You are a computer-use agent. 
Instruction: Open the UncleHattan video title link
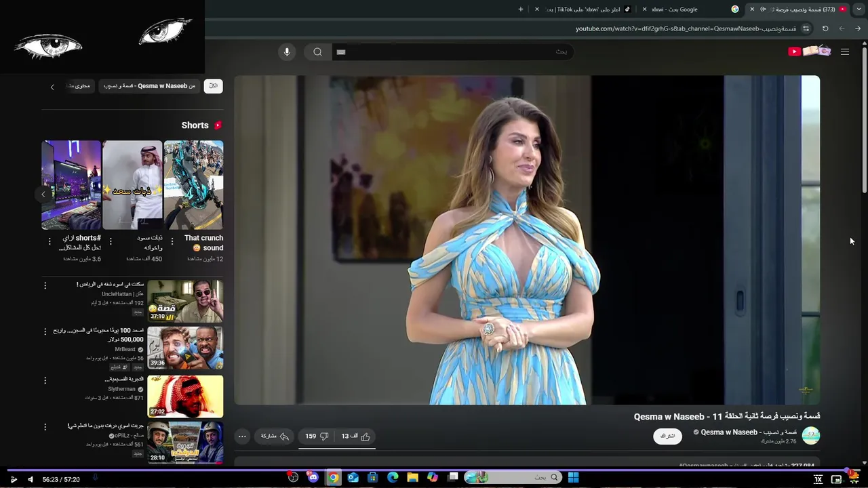(110, 284)
